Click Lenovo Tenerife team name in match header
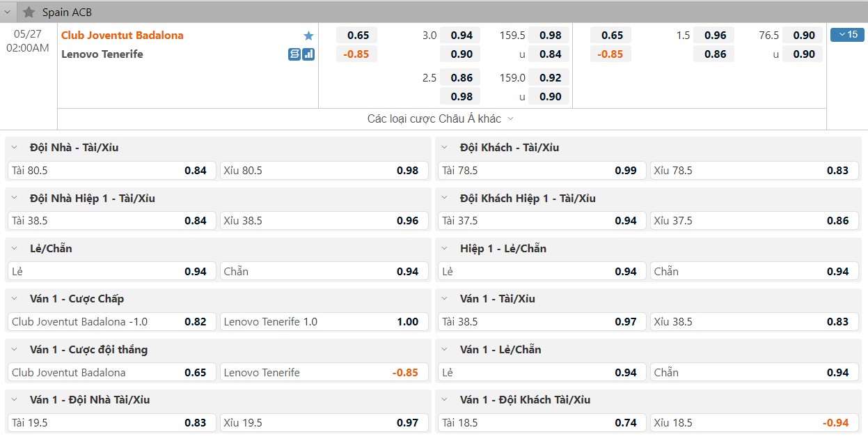868x439 pixels. coord(102,54)
